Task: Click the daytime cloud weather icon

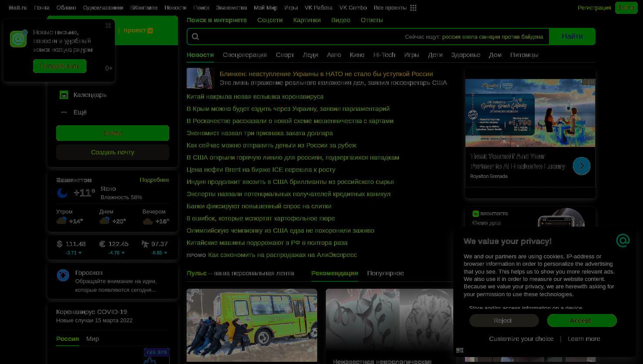Action: tap(104, 221)
